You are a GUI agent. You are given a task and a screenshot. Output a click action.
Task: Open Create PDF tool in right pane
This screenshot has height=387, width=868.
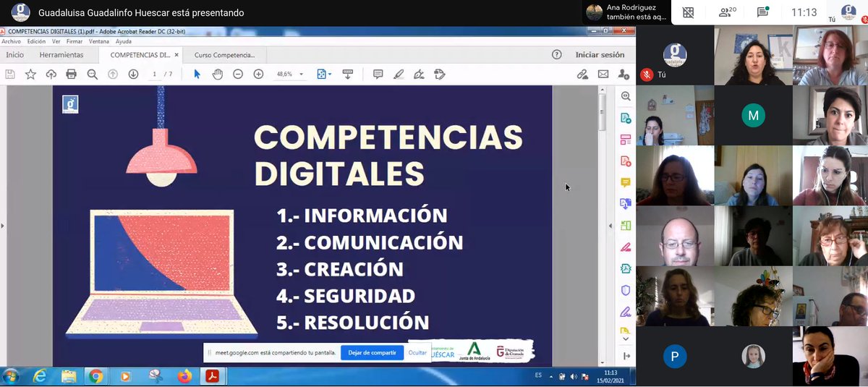pyautogui.click(x=626, y=161)
